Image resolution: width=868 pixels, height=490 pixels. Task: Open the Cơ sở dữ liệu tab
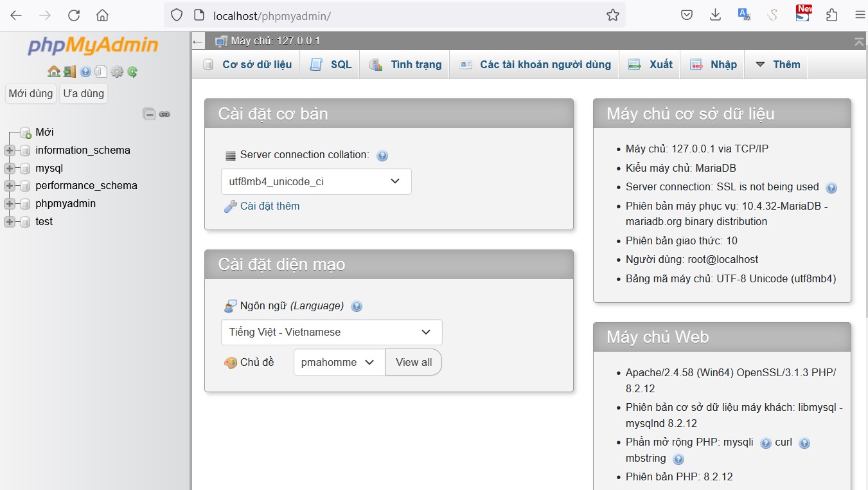(247, 64)
